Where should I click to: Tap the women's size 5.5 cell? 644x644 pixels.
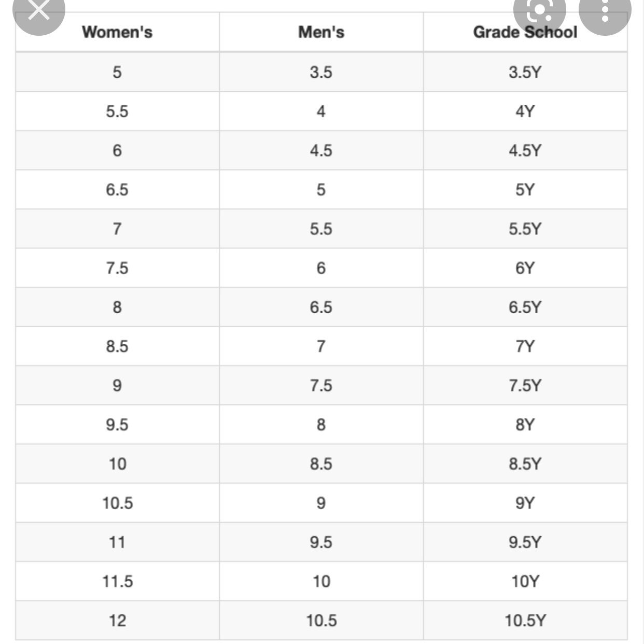117,111
